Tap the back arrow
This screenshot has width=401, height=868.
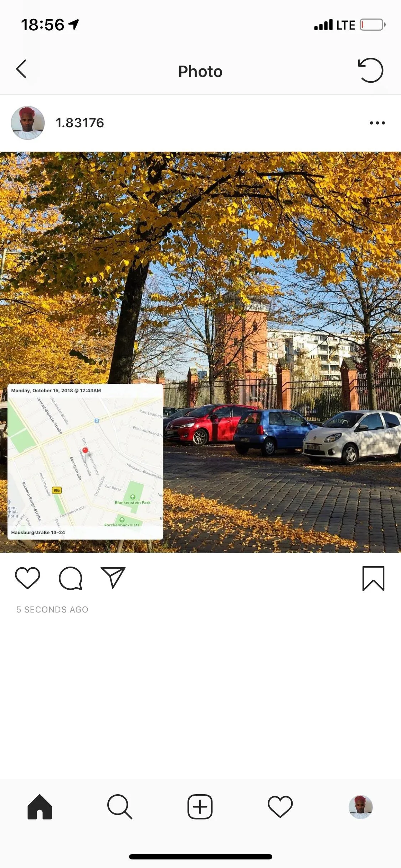tap(21, 69)
